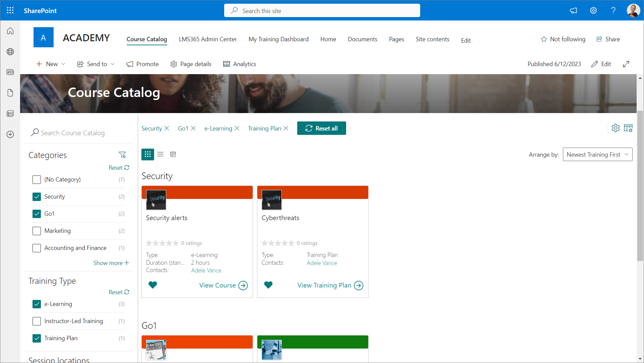Viewport: 644px width, 363px height.
Task: Expand page to full screen
Action: [626, 64]
